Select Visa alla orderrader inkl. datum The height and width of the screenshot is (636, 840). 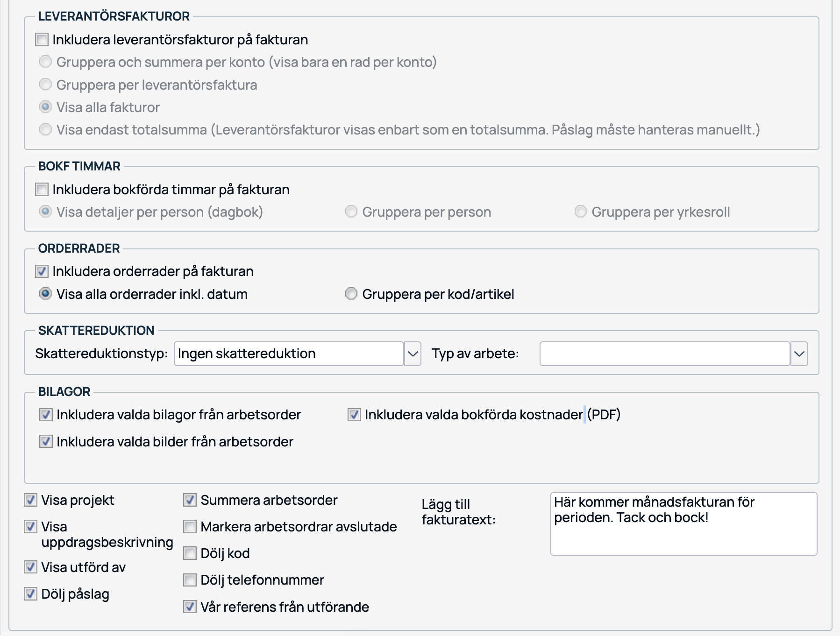pos(45,294)
